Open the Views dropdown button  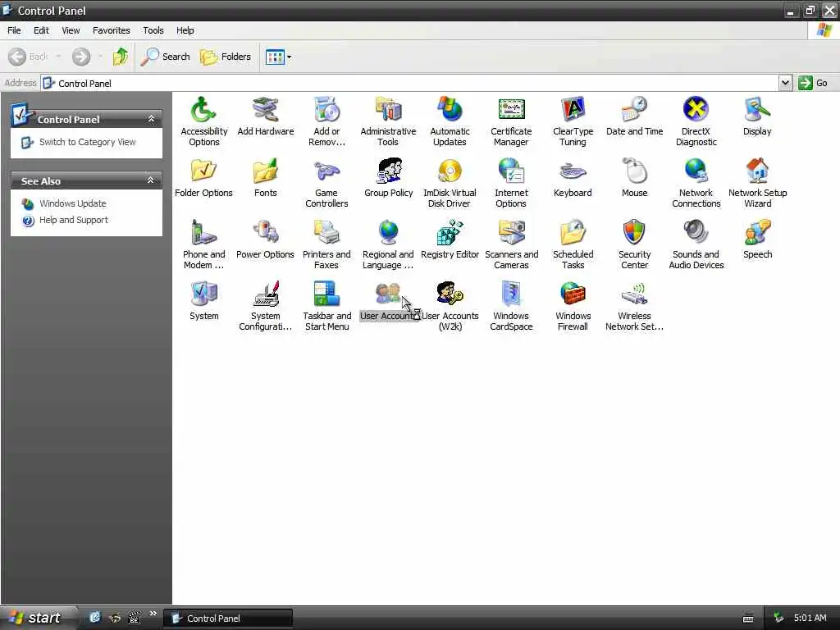click(279, 57)
